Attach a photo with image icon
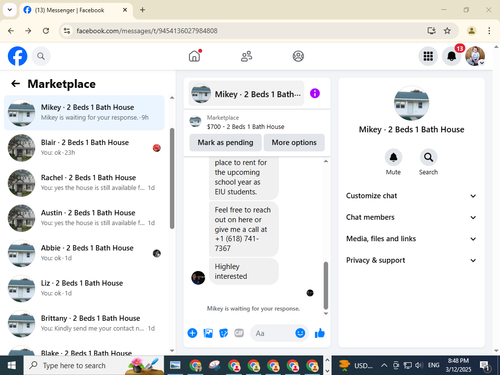Image resolution: width=500 pixels, height=375 pixels. (x=208, y=333)
